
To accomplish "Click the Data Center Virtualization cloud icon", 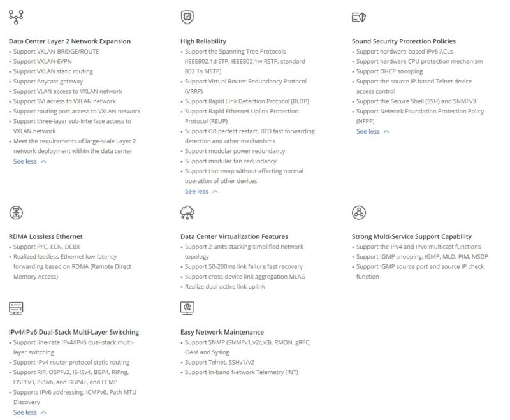I will click(187, 213).
